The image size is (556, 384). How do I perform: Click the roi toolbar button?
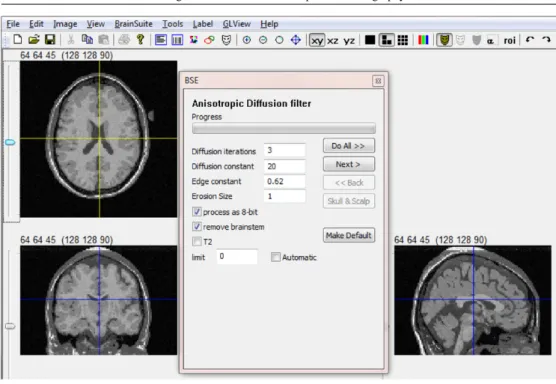[x=510, y=40]
